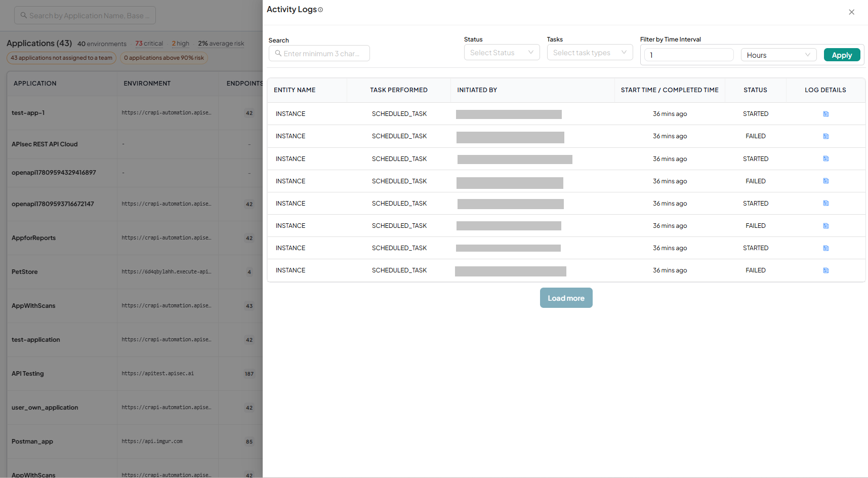Click the STATUS column header
This screenshot has width=868, height=478.
(755, 90)
